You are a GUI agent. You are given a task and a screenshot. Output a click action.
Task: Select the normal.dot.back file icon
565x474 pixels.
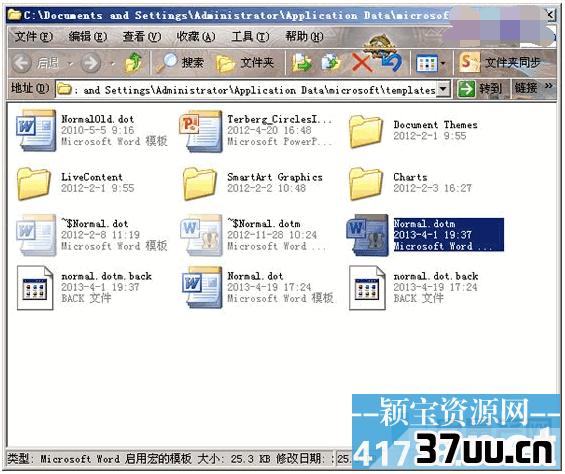367,288
